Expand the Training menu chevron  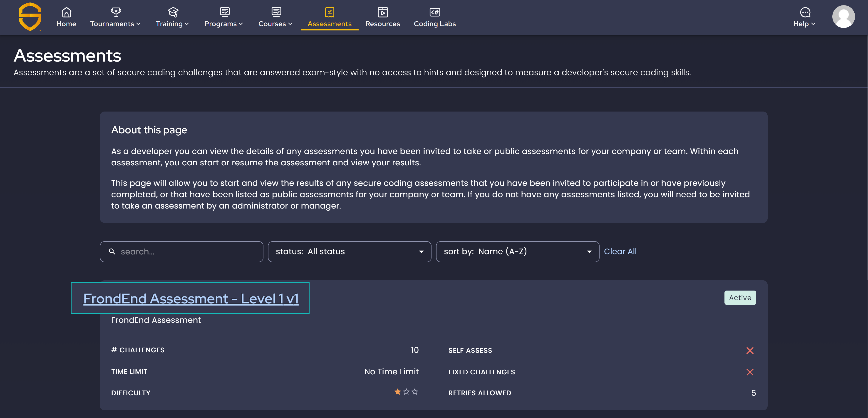(187, 24)
